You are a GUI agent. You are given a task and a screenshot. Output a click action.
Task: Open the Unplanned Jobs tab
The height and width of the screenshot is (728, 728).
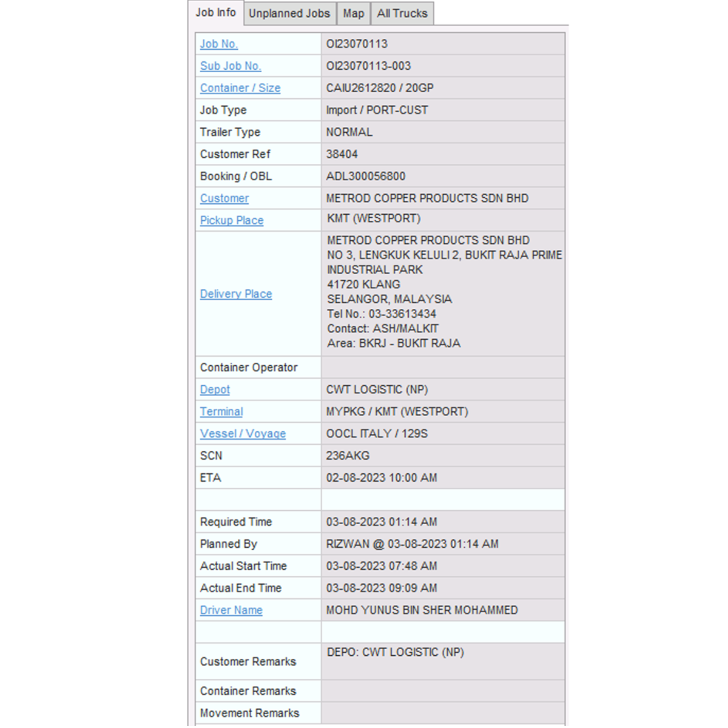289,13
